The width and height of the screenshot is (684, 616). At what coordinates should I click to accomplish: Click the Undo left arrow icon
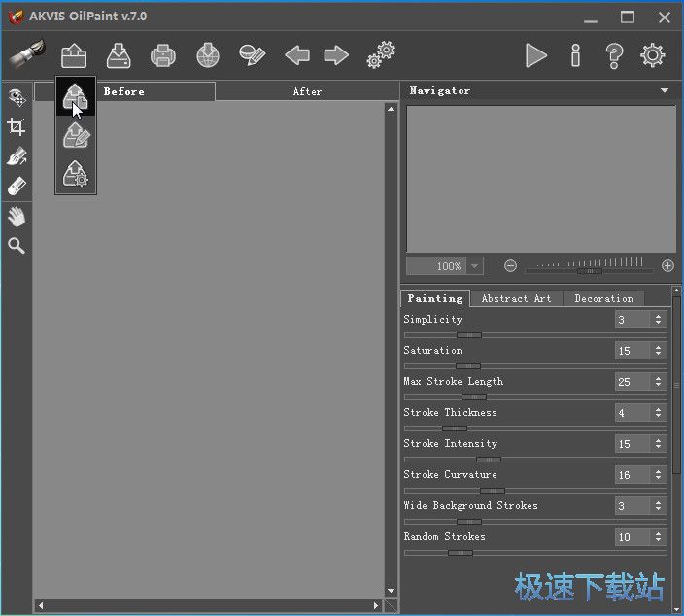[x=297, y=55]
